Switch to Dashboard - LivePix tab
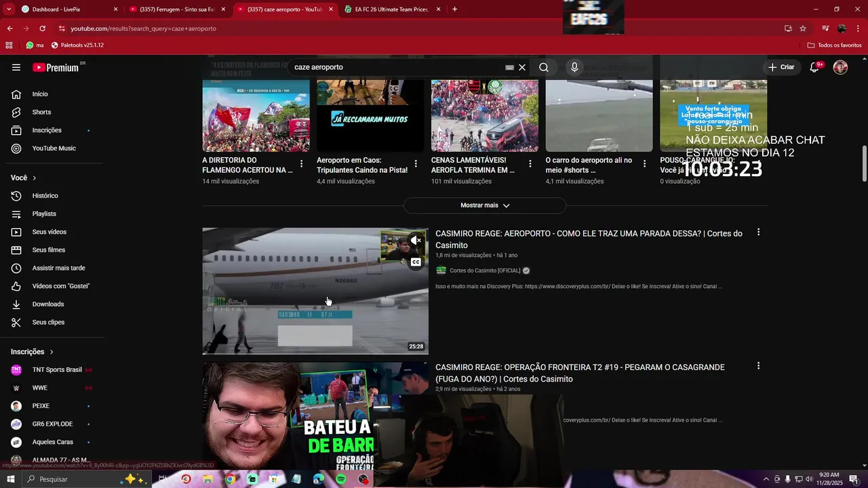This screenshot has height=488, width=868. [x=68, y=9]
